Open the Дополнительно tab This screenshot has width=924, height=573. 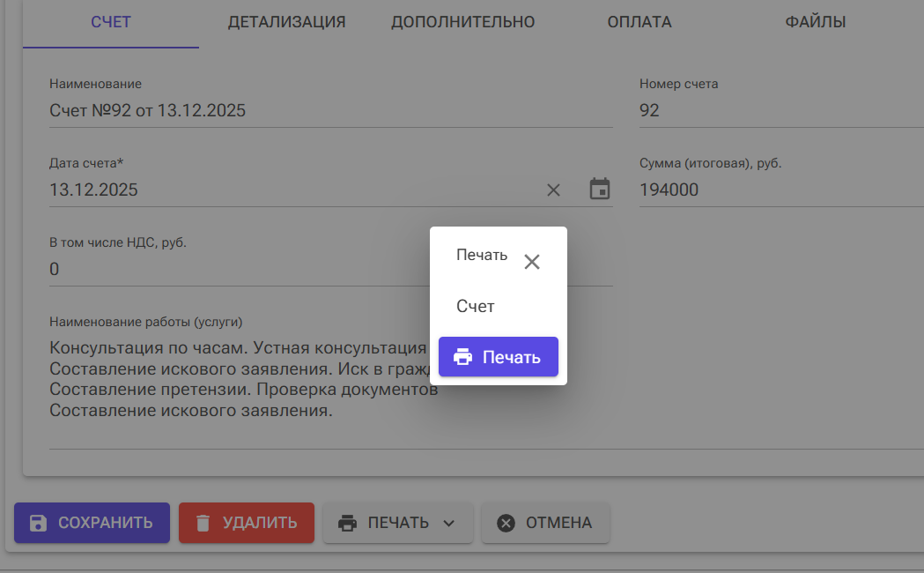[463, 22]
